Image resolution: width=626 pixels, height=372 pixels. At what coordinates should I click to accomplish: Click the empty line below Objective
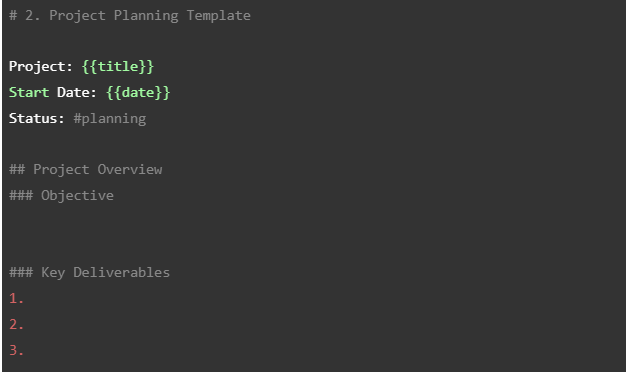click(313, 221)
